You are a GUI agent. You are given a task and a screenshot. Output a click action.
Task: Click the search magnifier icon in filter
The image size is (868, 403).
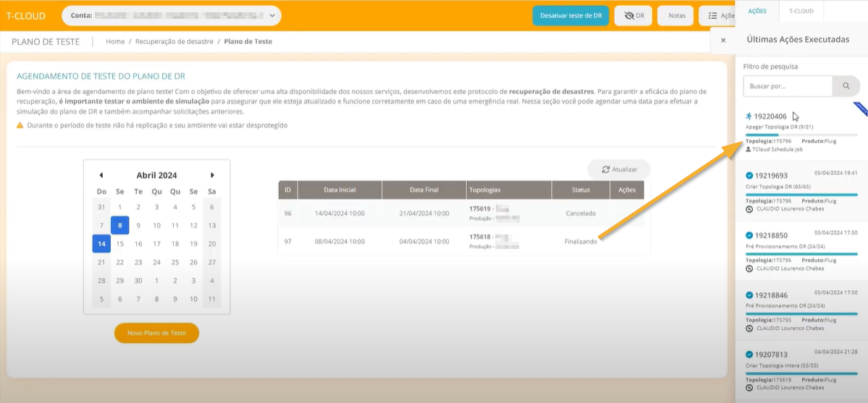tap(846, 86)
